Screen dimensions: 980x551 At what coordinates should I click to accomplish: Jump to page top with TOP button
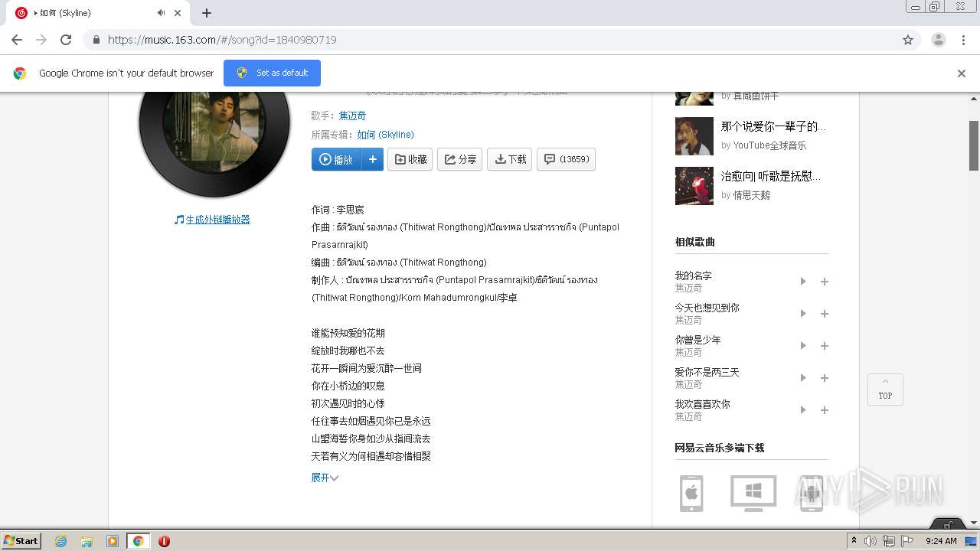[x=885, y=390]
